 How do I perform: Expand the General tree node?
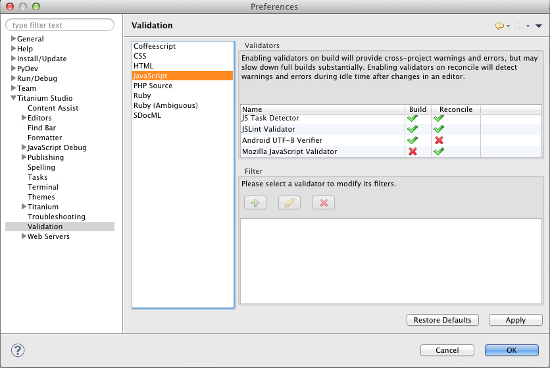pos(13,39)
